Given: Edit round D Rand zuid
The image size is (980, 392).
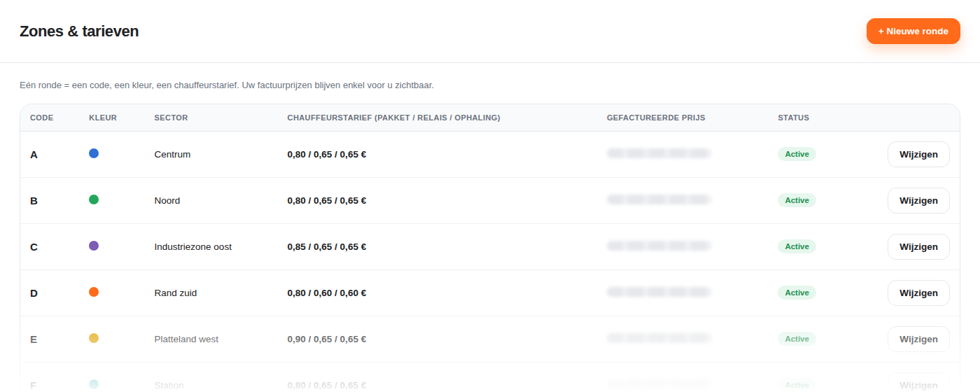Looking at the screenshot, I should tap(918, 293).
